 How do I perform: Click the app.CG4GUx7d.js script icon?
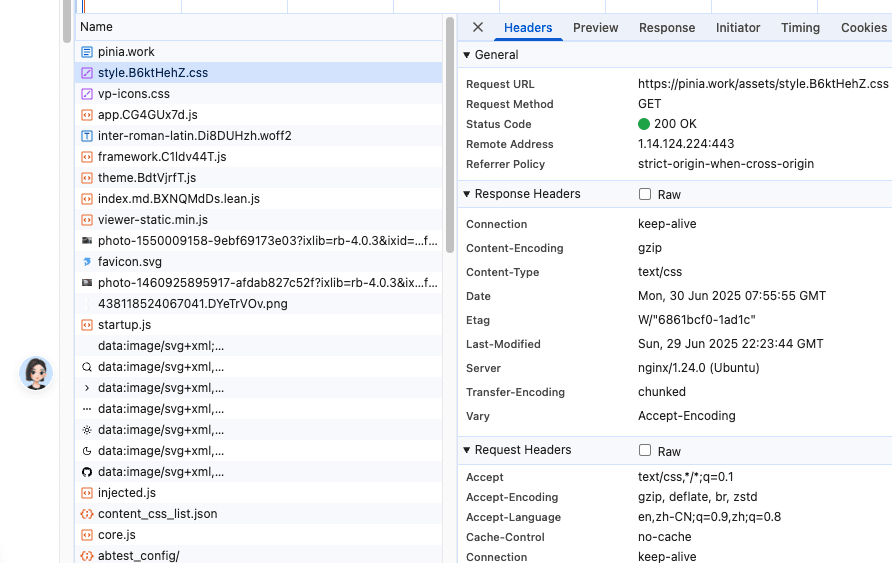(x=87, y=115)
